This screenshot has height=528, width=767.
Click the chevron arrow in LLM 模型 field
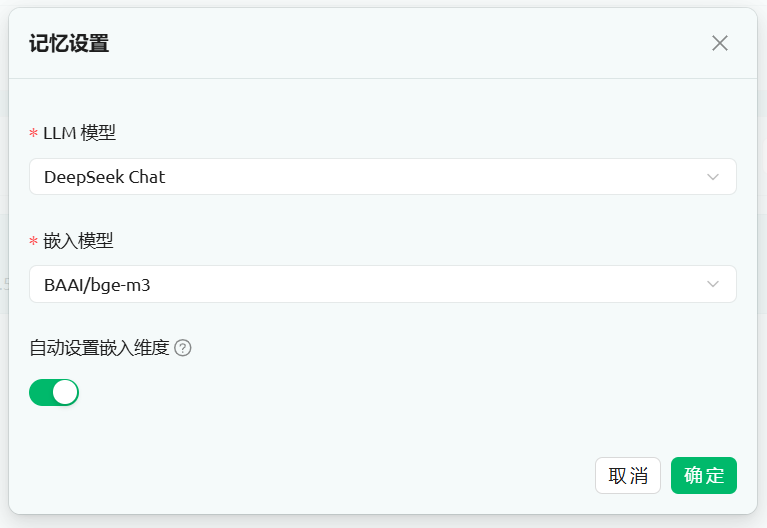pos(713,177)
